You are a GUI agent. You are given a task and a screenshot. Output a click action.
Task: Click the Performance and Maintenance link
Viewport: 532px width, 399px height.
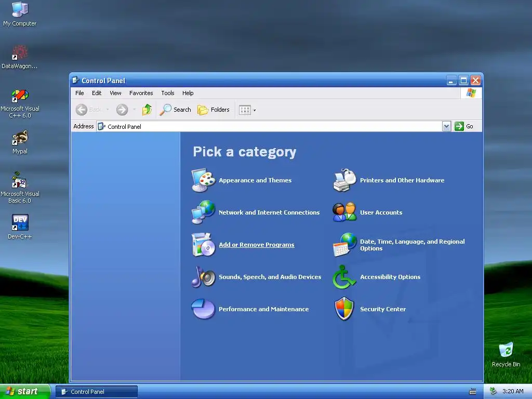tap(263, 309)
